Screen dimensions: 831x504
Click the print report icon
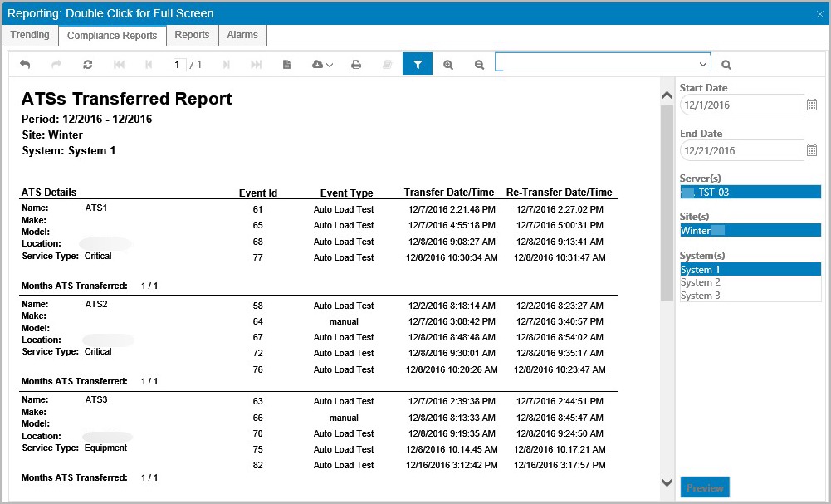[x=356, y=65]
